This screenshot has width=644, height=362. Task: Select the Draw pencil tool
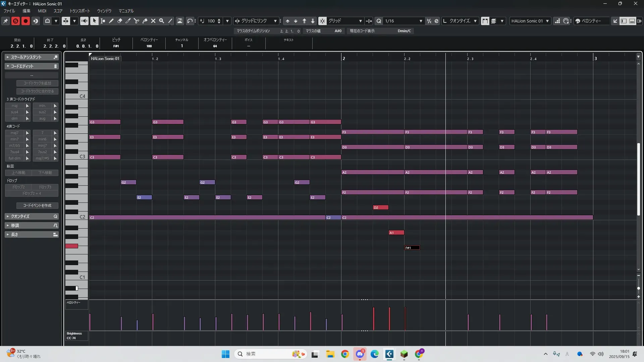[111, 21]
